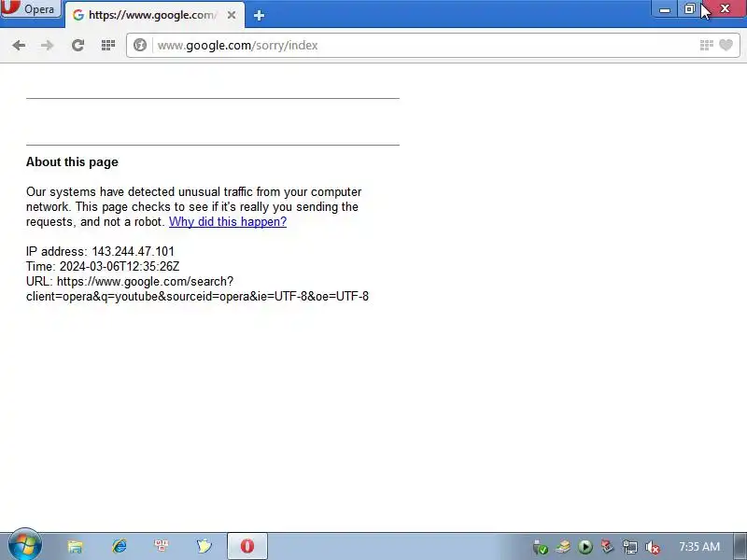Close the Google tab

tap(232, 15)
